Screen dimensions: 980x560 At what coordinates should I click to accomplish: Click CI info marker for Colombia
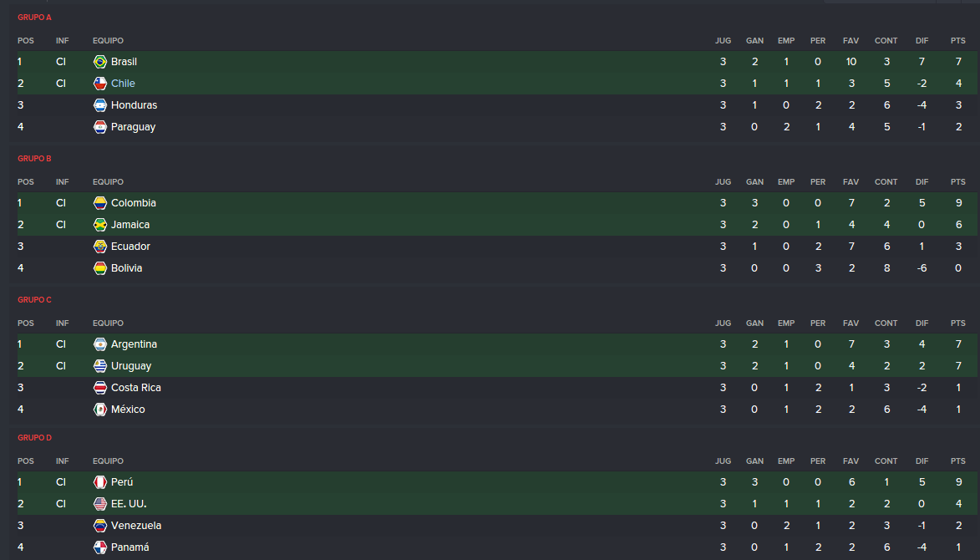[61, 203]
